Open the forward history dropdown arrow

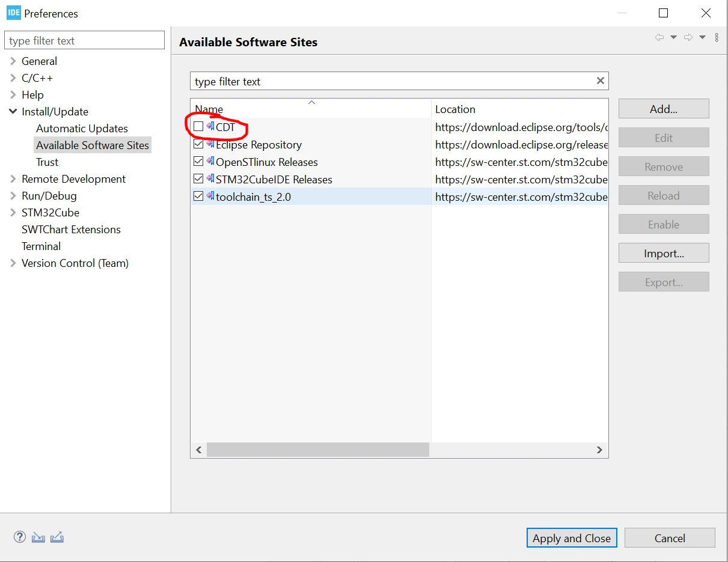coord(702,37)
